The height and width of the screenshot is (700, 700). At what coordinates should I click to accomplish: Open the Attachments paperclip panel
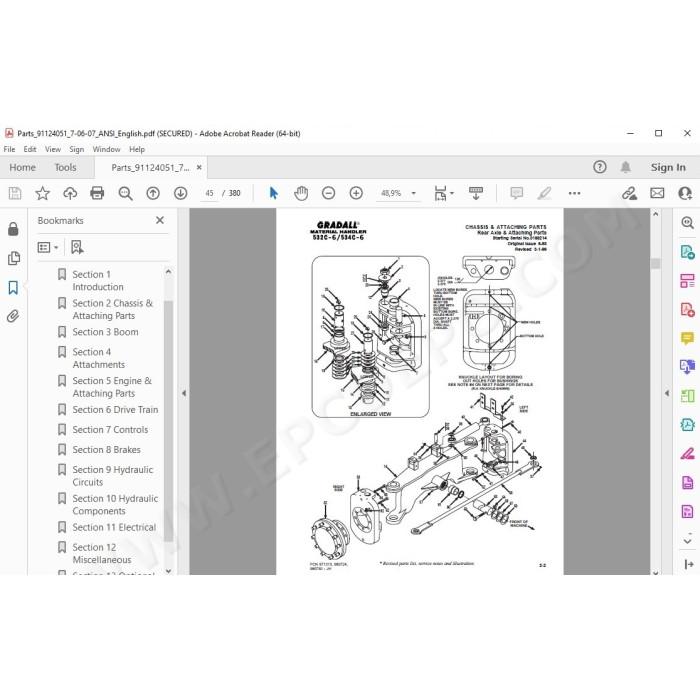coord(13,316)
